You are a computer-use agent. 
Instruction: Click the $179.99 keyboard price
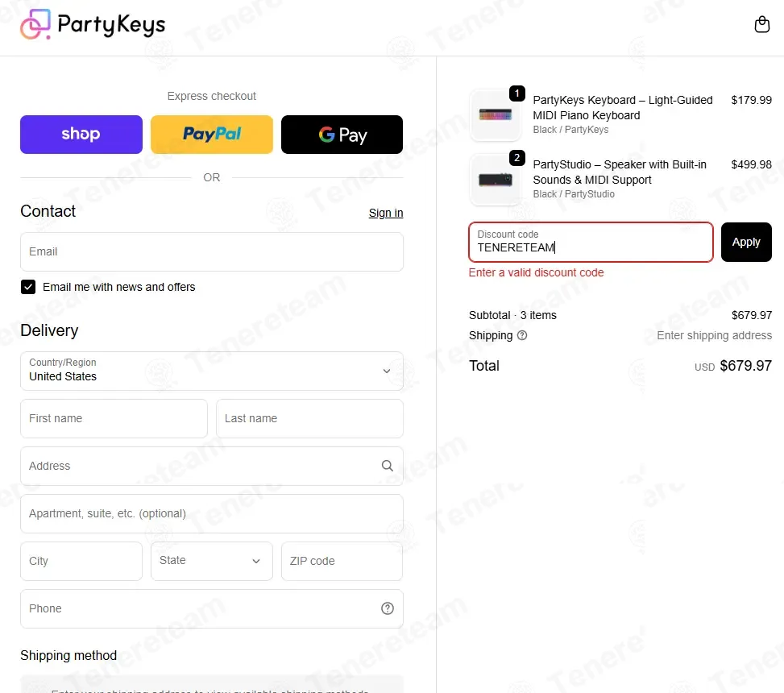pos(751,100)
